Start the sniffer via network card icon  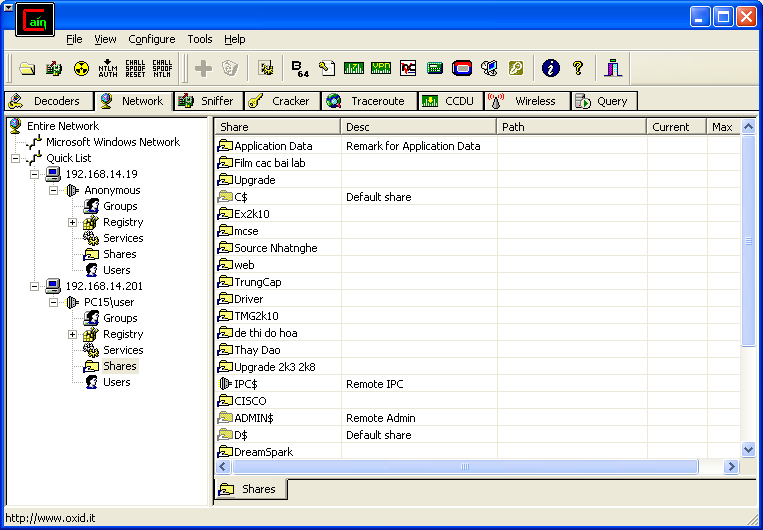coord(54,69)
